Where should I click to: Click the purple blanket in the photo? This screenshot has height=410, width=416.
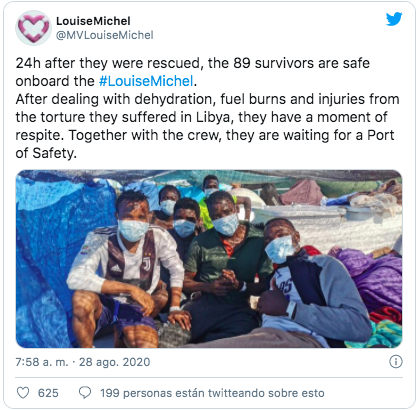373,277
